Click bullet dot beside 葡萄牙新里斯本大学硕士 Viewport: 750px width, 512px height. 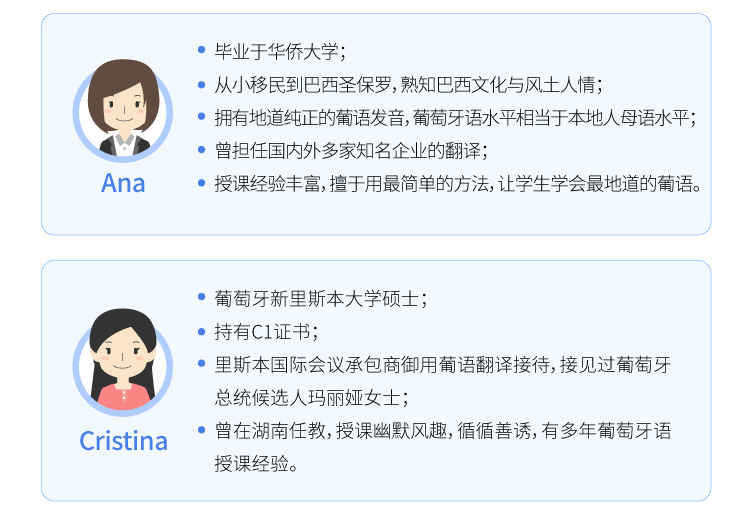point(201,298)
